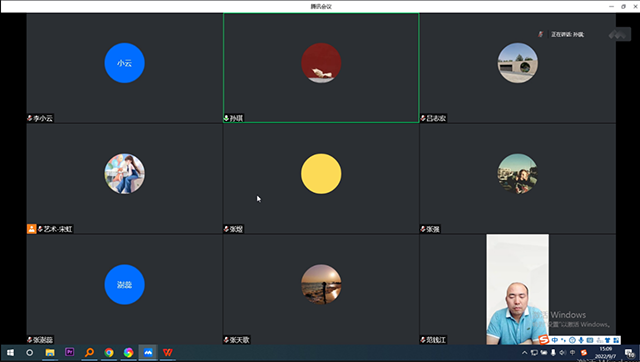Screen dimensions: 640x362
Task: Click the 中 input language indicator in the taskbar tray
Action: (x=573, y=353)
